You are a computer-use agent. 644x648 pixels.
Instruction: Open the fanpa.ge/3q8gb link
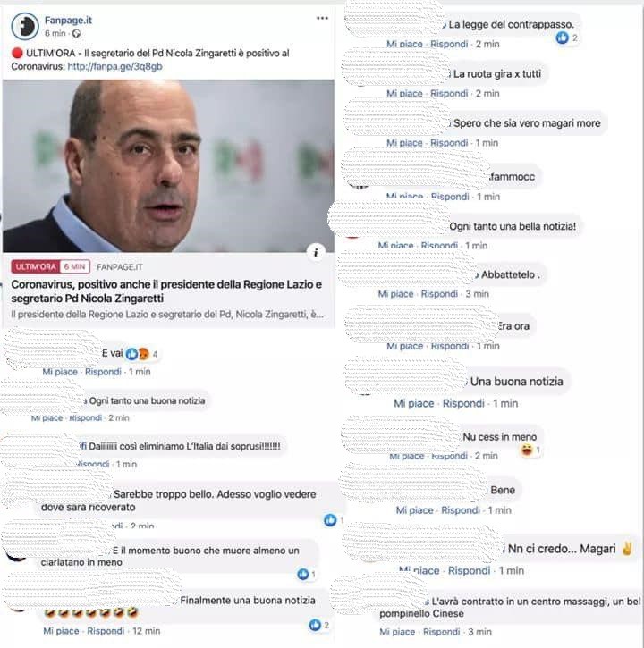(x=114, y=66)
